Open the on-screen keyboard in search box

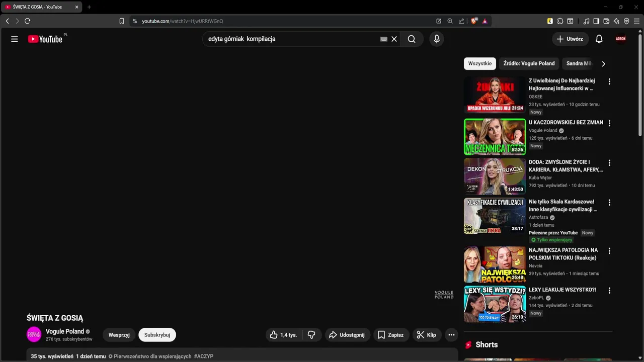point(384,39)
